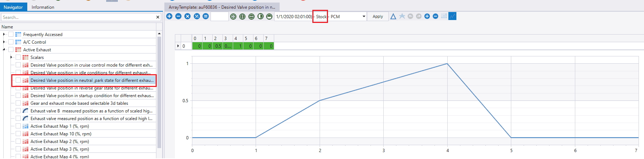Viewport: 644px width, 159px height.
Task: Clear the navigator search with X icon
Action: click(x=158, y=17)
